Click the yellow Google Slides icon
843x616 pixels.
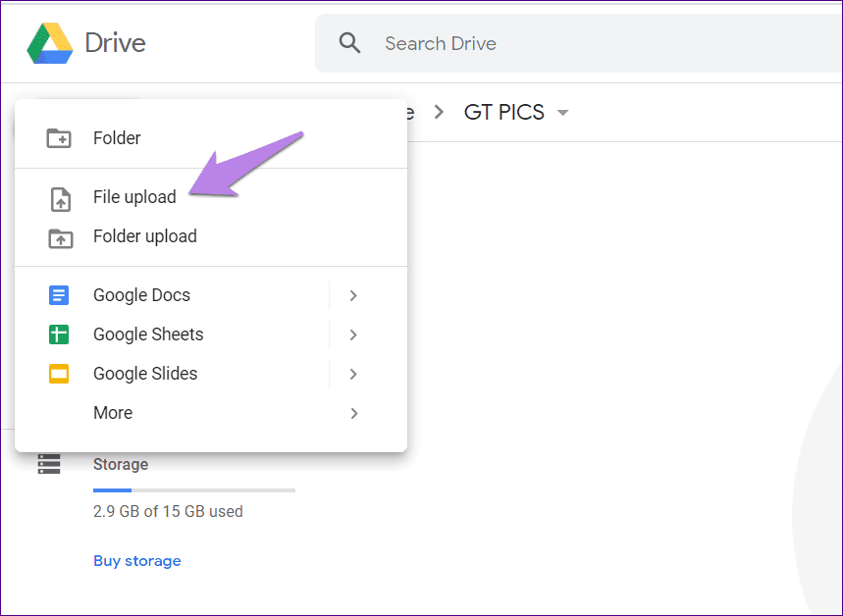coord(59,374)
